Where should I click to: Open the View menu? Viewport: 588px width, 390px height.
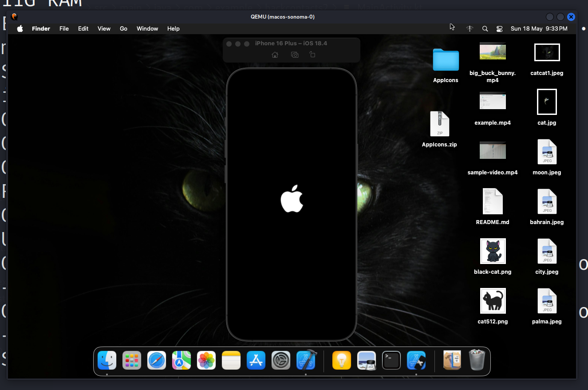[104, 28]
